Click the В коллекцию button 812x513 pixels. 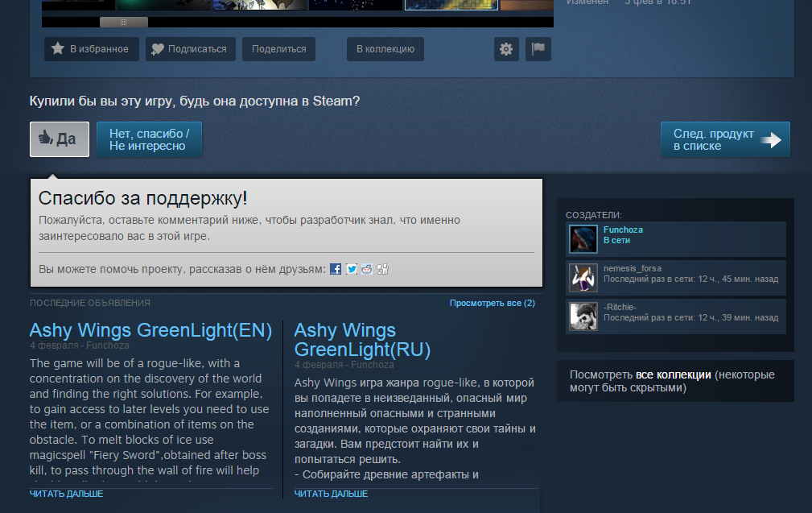tap(385, 49)
